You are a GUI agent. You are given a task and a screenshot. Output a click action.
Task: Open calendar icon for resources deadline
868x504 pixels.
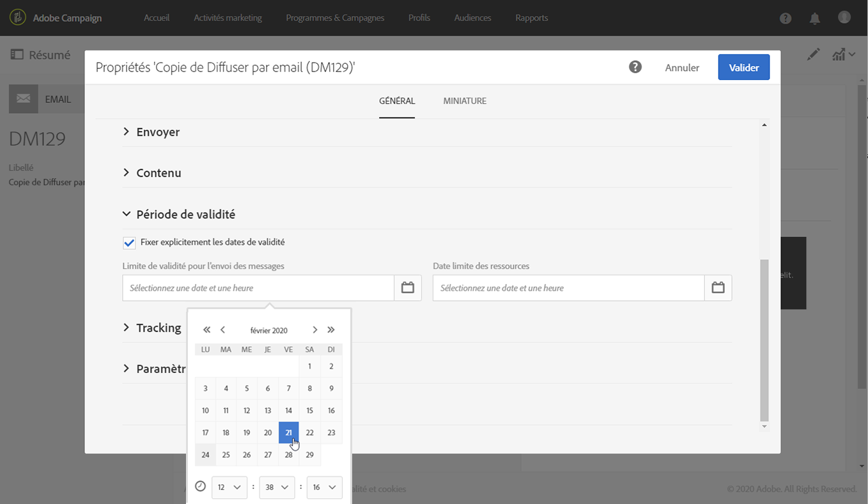718,288
